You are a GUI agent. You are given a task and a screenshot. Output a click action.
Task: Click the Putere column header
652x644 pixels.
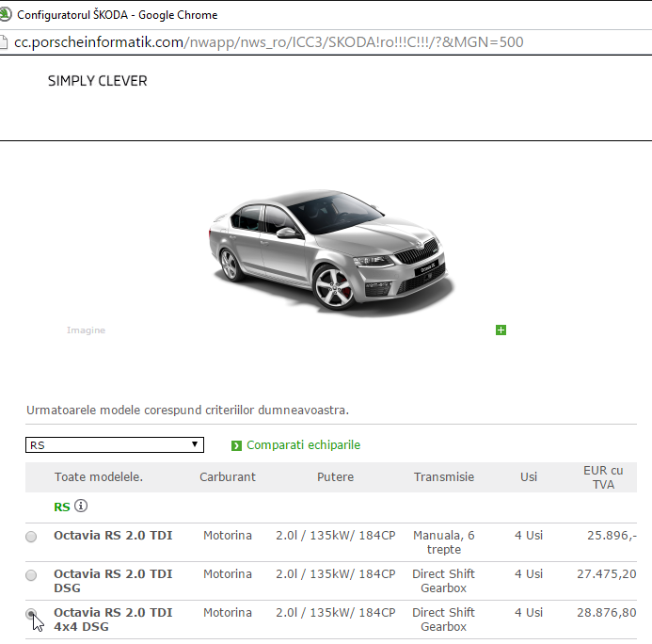point(335,476)
